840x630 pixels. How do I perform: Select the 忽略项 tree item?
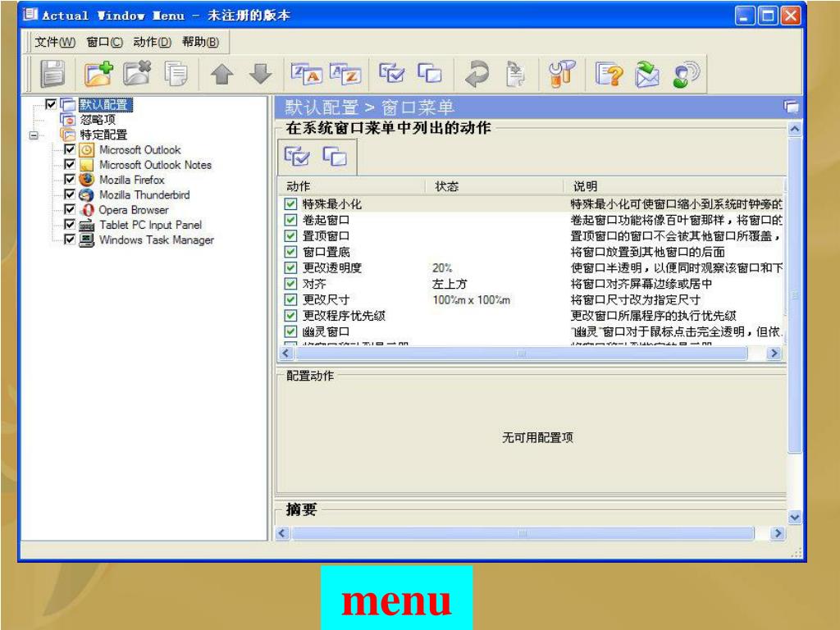pyautogui.click(x=98, y=119)
